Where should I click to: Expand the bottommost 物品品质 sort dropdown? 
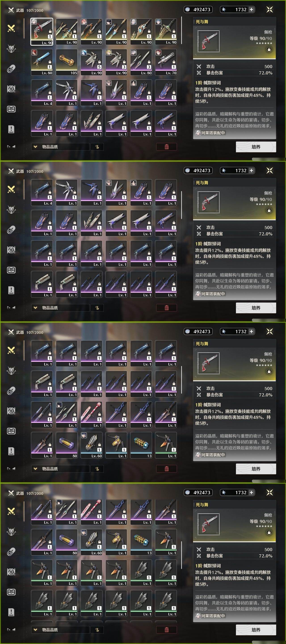click(60, 630)
